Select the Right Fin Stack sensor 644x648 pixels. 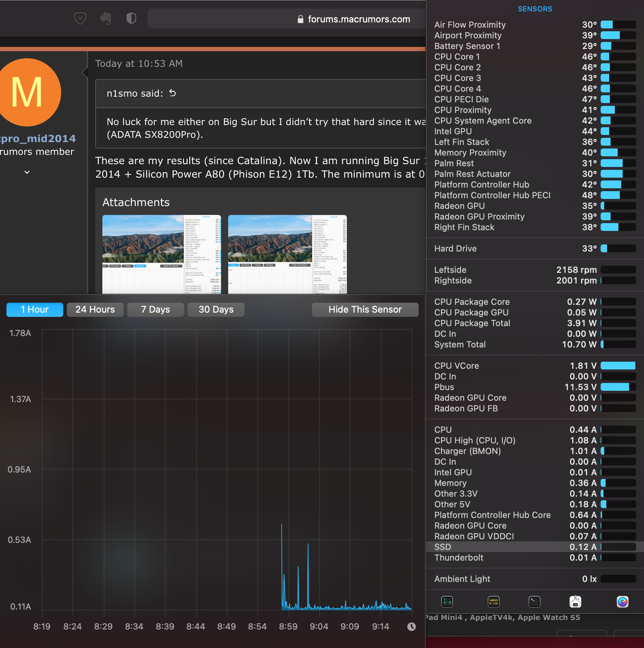tap(535, 227)
